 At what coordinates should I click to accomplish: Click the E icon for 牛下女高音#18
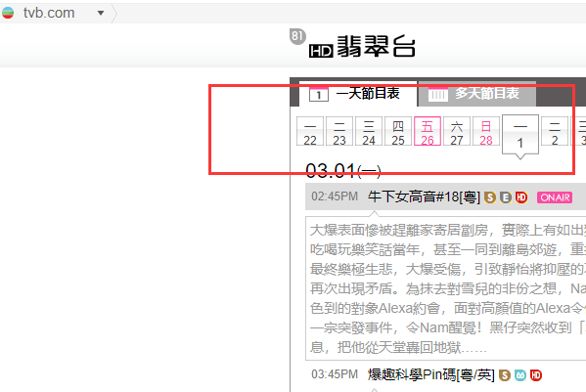506,197
